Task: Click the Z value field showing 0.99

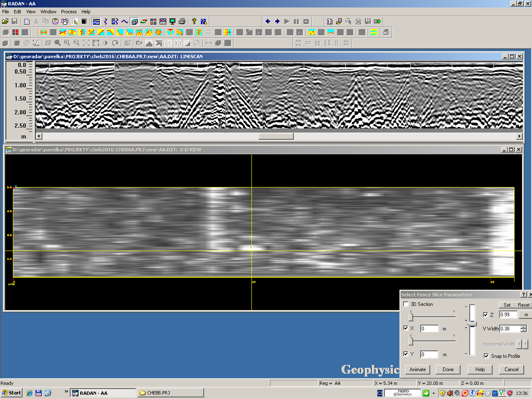Action: point(508,315)
